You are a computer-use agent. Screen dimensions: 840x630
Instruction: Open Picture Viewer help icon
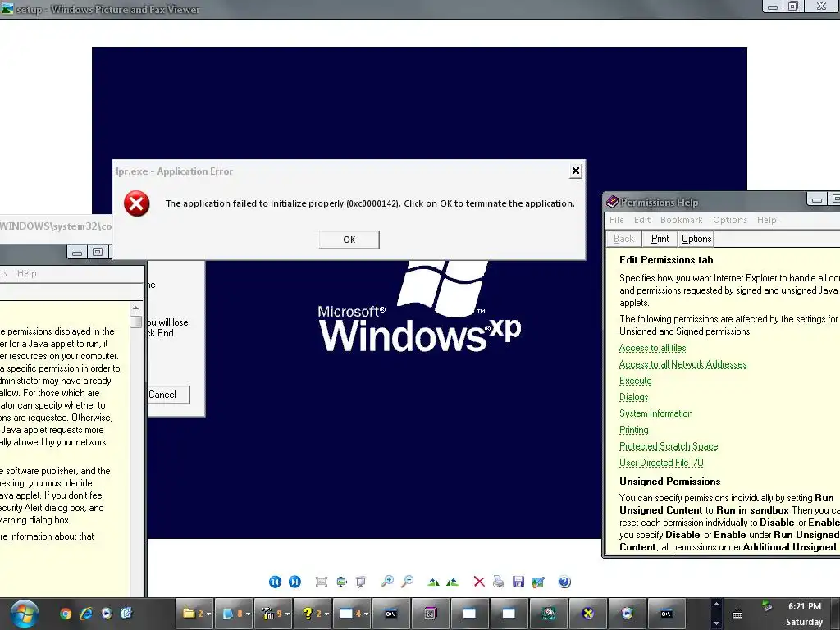click(564, 582)
